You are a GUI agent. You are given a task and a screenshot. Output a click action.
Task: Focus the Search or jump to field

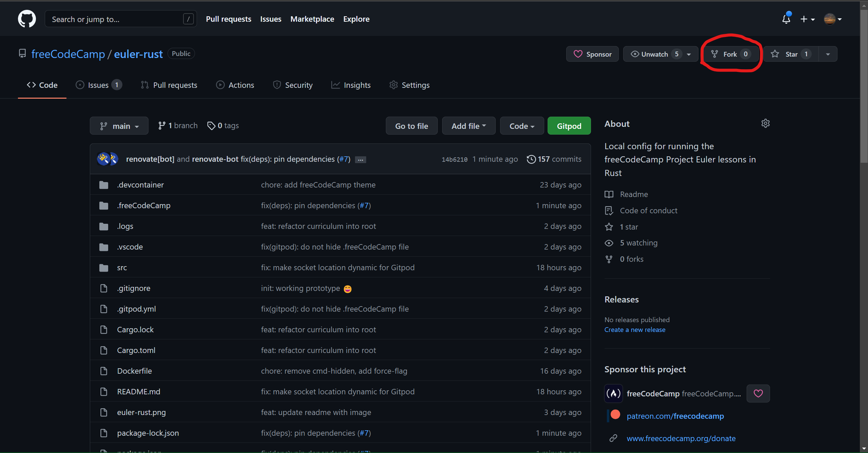pyautogui.click(x=121, y=19)
